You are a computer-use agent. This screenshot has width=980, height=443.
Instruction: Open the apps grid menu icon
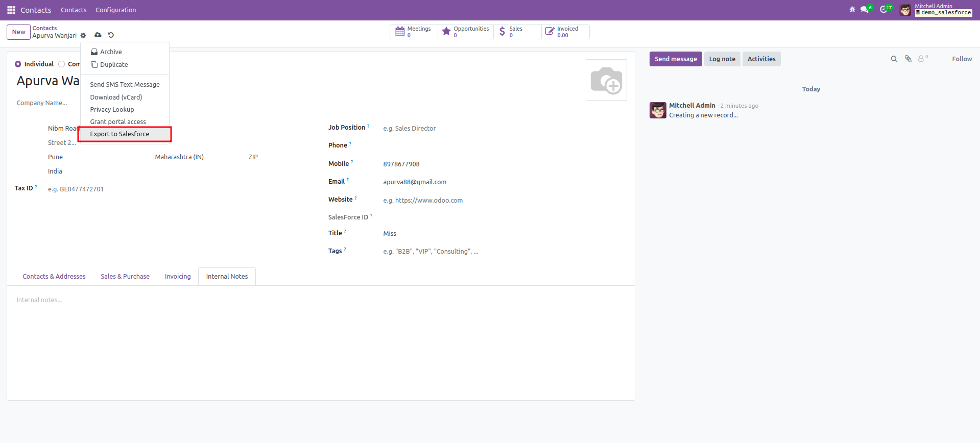(11, 10)
